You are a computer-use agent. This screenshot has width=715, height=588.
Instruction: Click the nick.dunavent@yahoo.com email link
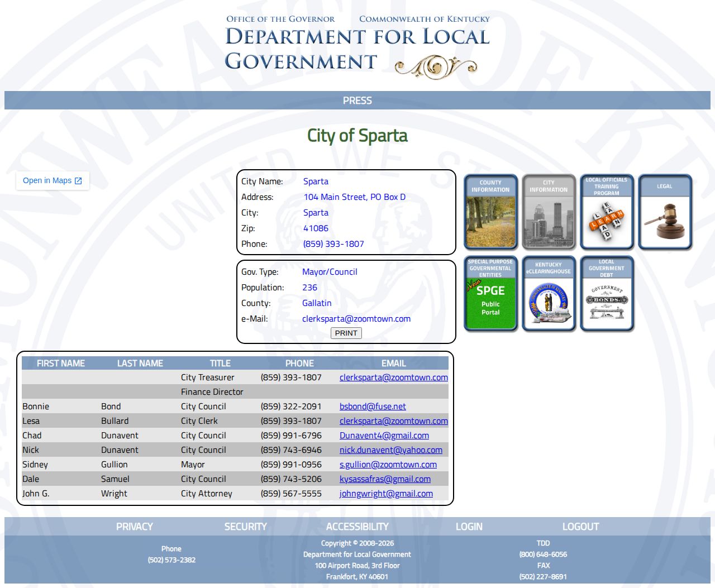tap(391, 450)
